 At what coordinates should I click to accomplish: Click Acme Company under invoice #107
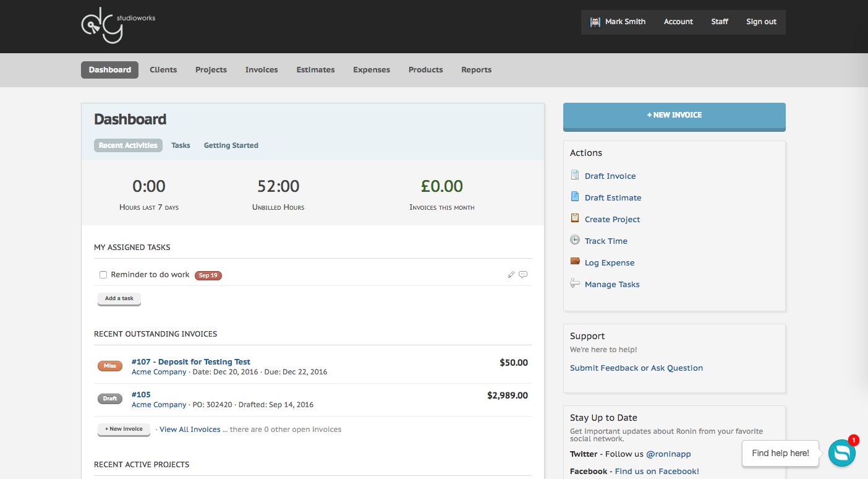tap(159, 372)
